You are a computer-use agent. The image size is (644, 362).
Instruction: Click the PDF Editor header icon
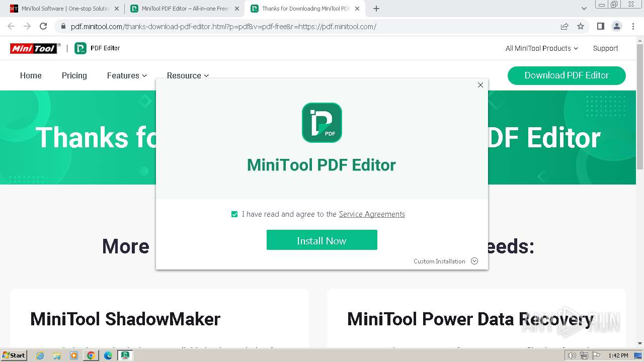click(x=80, y=48)
